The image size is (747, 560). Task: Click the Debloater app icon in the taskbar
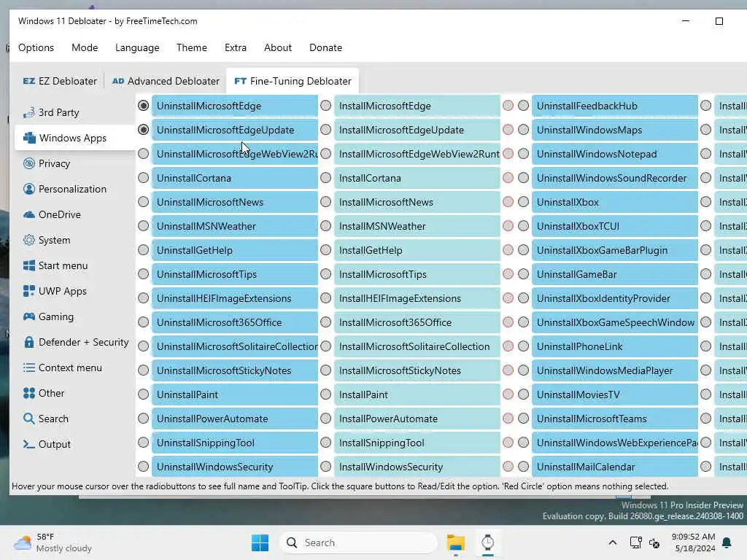pos(487,542)
